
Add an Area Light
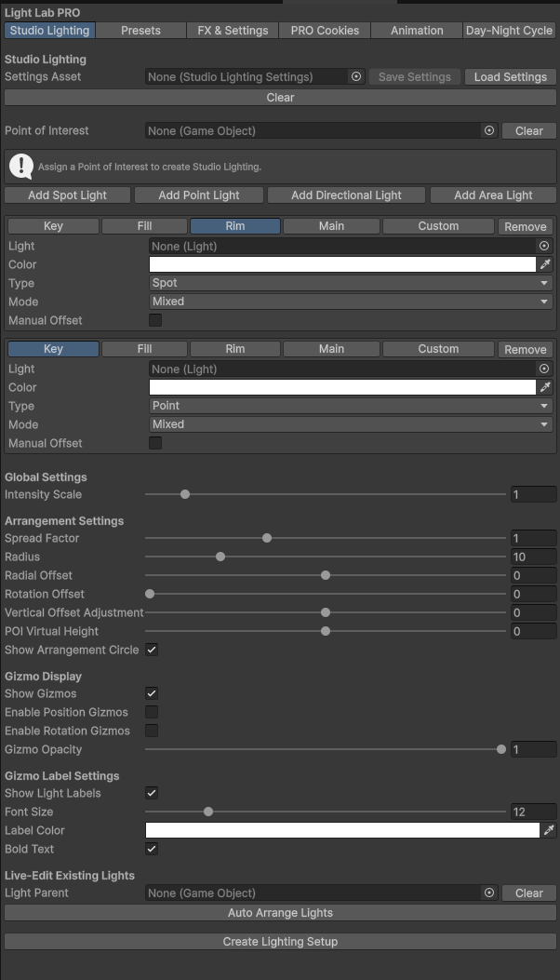coord(493,195)
